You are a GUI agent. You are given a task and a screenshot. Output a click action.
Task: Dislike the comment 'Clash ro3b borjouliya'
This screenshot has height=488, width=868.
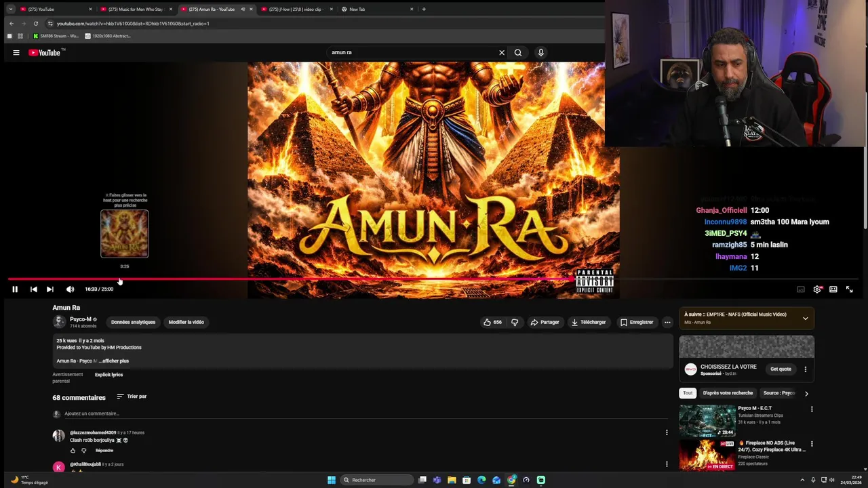coord(84,450)
